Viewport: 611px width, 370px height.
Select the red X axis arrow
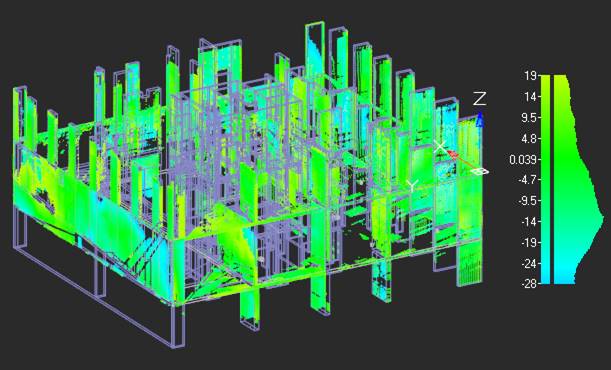(x=452, y=154)
